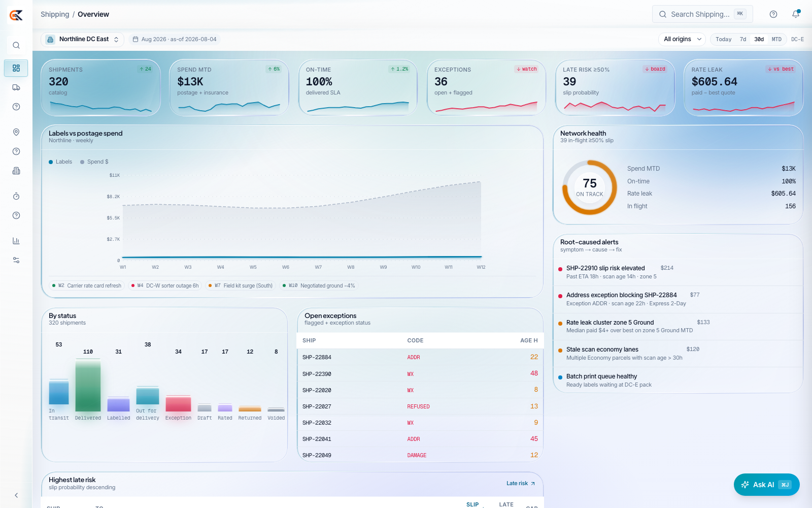The image size is (812, 508).
Task: Click the Aug 2026 as-of date chip
Action: (175, 39)
